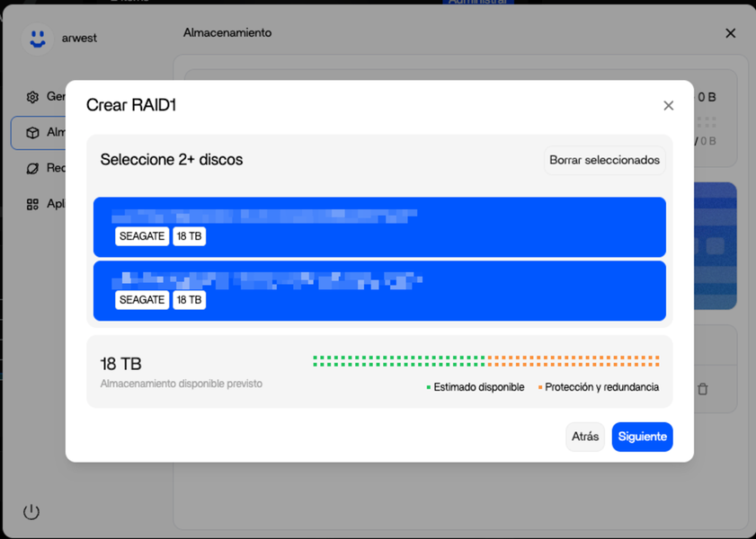Click the 18 TB tag on second disk

pyautogui.click(x=189, y=300)
